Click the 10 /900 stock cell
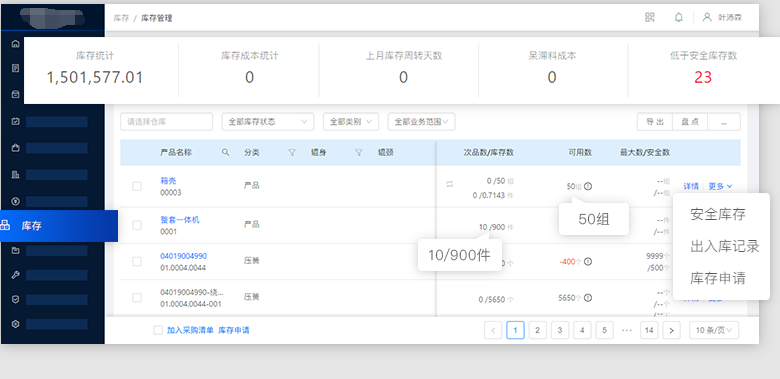Screen dimensions: 780x379 pyautogui.click(x=496, y=227)
